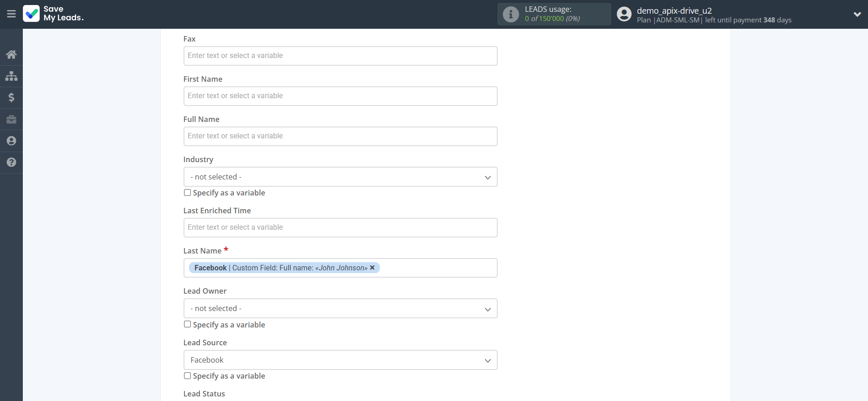
Task: Enable Specify as a variable under Industry
Action: (x=187, y=193)
